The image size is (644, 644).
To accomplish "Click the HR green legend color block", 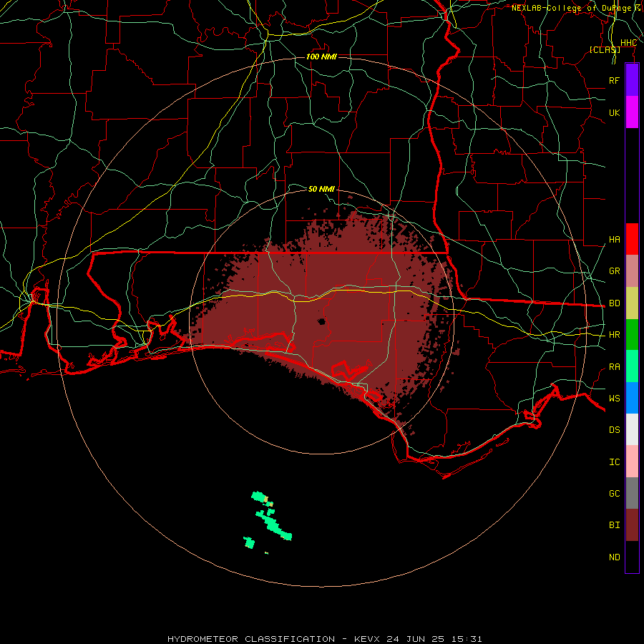I will tap(632, 334).
